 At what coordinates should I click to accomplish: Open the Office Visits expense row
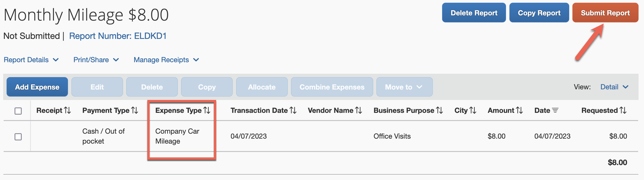[x=392, y=136]
